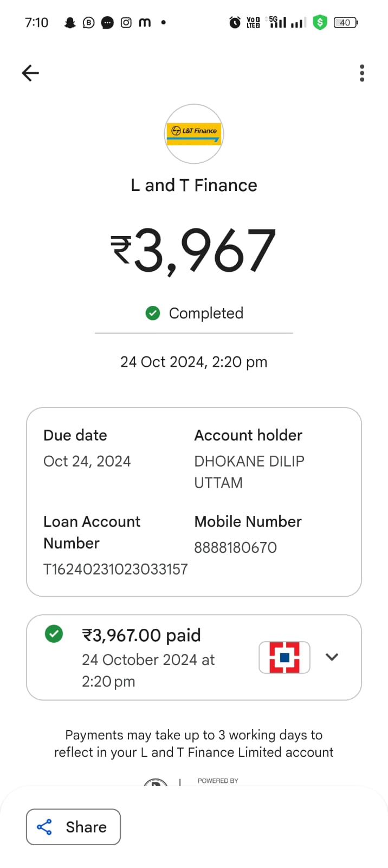Tap the Snapchat notification icon
388x868 pixels.
pyautogui.click(x=70, y=22)
